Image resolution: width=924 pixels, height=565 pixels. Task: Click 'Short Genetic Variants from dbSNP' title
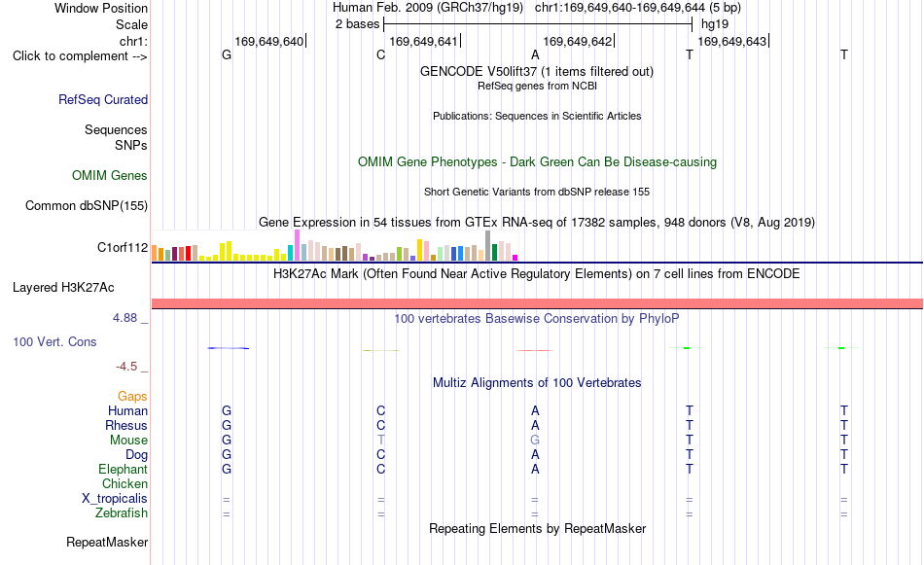[537, 193]
